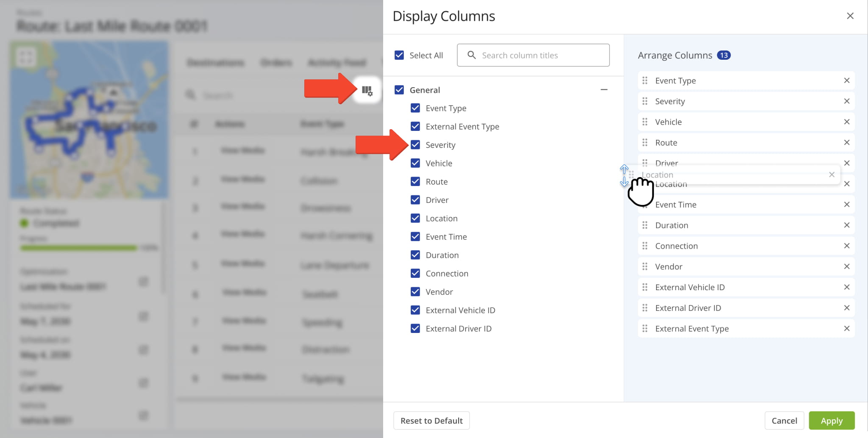The height and width of the screenshot is (438, 868).
Task: Uncheck the Severity column
Action: click(x=415, y=145)
